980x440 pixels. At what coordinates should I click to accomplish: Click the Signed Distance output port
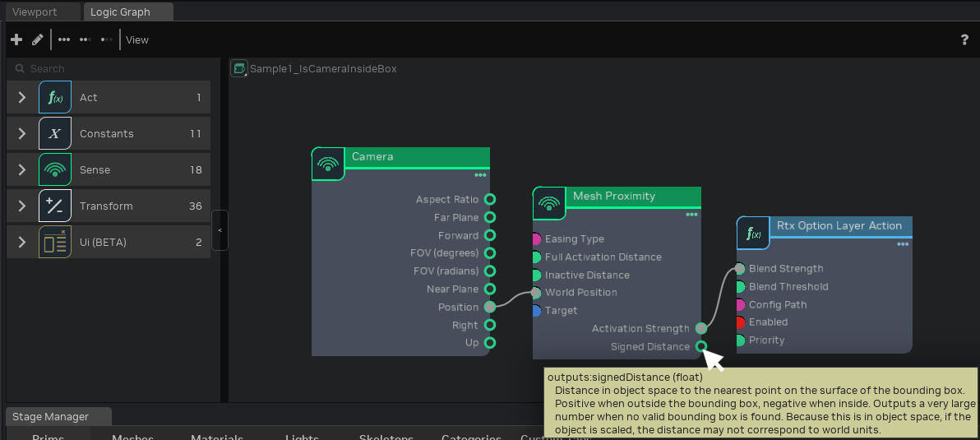coord(701,346)
